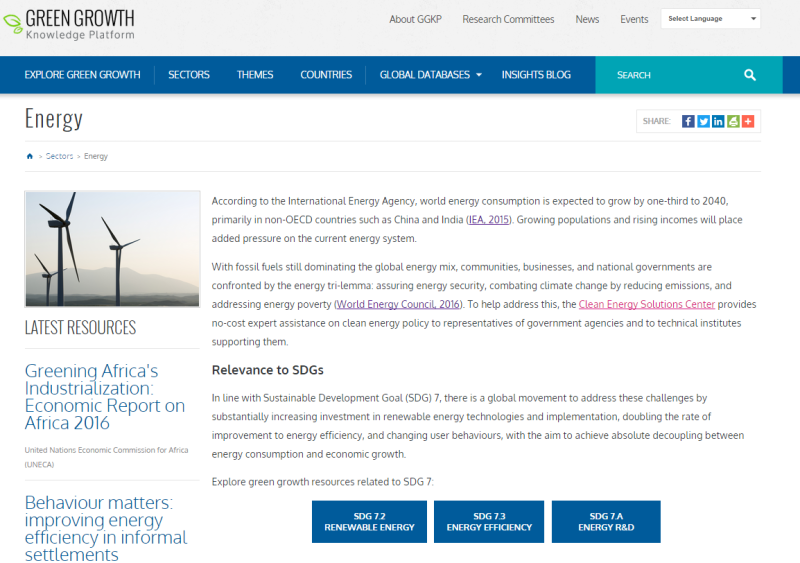Open the Countries navigation item
The height and width of the screenshot is (563, 800).
[x=326, y=75]
